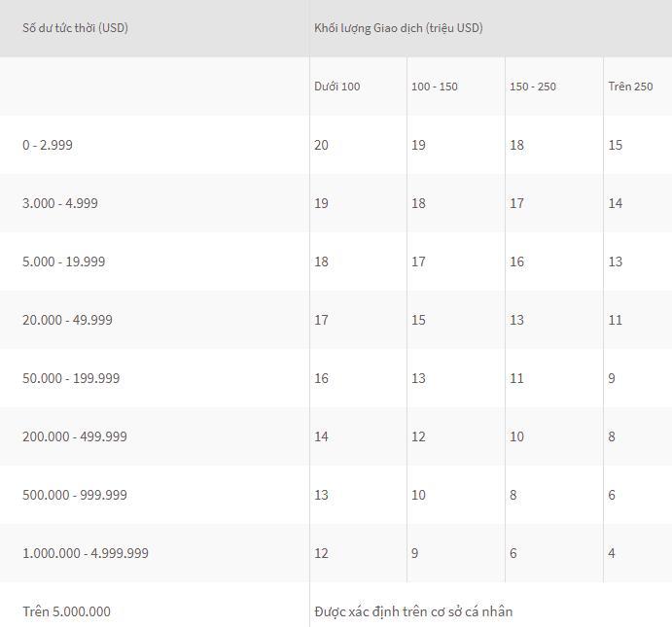This screenshot has width=672, height=627.
Task: Click 'Được xác định trên cơ sở cá nhân' text
Action: click(x=413, y=611)
